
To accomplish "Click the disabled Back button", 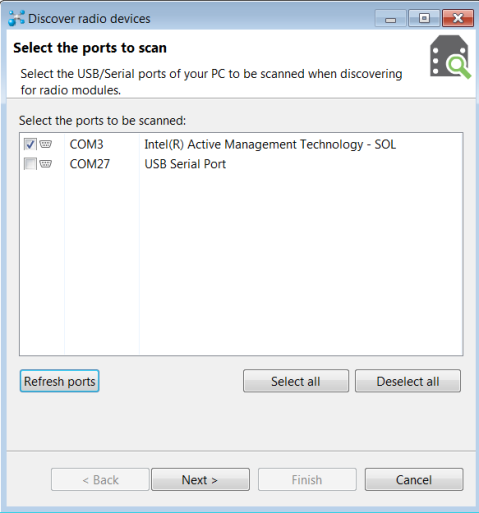I will pyautogui.click(x=100, y=480).
